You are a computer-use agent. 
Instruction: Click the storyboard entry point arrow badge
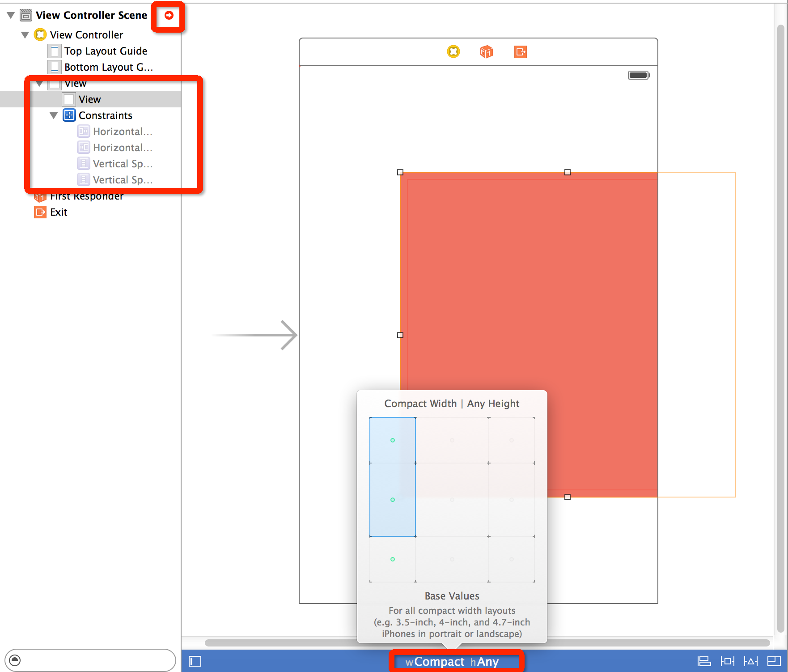tap(169, 15)
